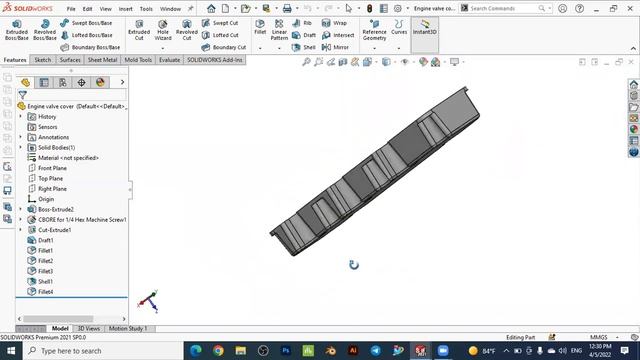Open the Hole Wizard tool
The width and height of the screenshot is (640, 360).
162,30
